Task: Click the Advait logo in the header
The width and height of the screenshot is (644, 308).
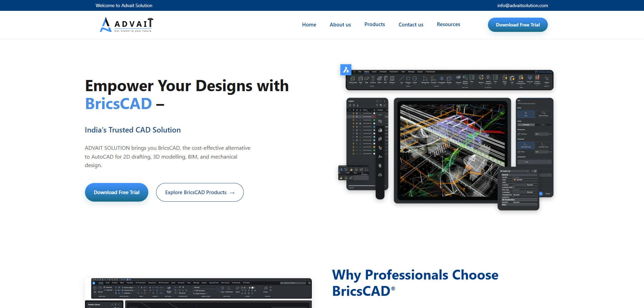Action: (126, 25)
